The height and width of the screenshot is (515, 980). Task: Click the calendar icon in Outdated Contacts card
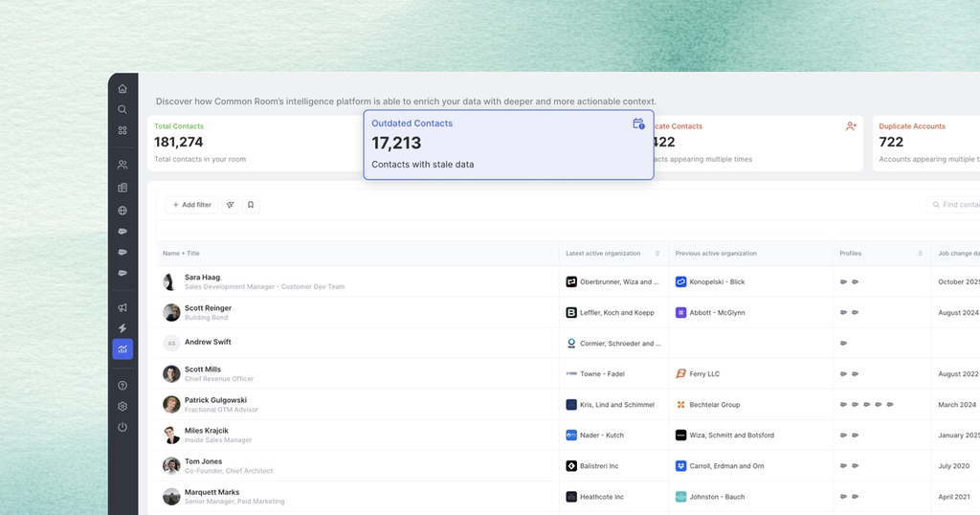point(638,123)
